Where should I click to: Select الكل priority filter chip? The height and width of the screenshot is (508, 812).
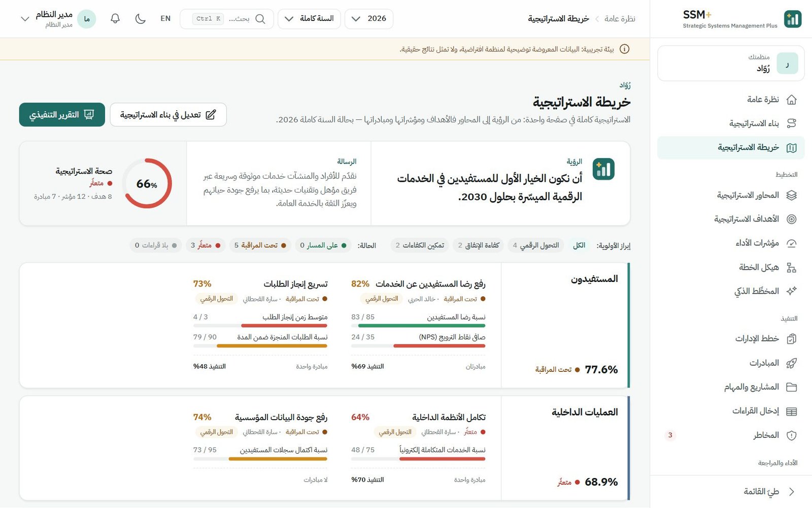tap(579, 245)
